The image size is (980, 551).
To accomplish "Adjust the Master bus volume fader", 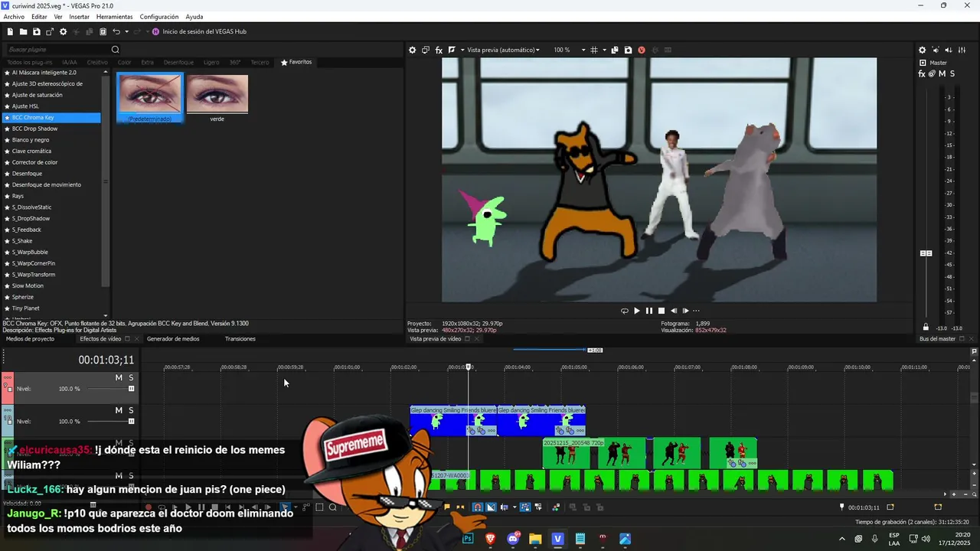I will pos(926,253).
